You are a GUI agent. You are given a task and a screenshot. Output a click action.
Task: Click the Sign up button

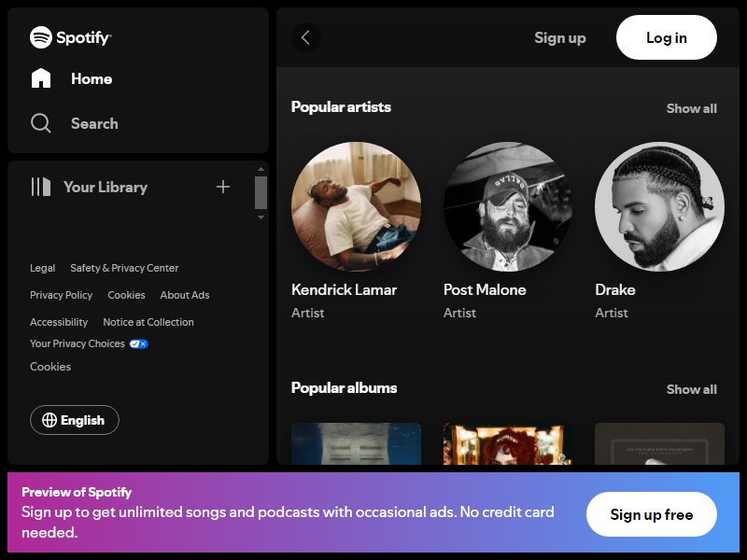tap(559, 37)
